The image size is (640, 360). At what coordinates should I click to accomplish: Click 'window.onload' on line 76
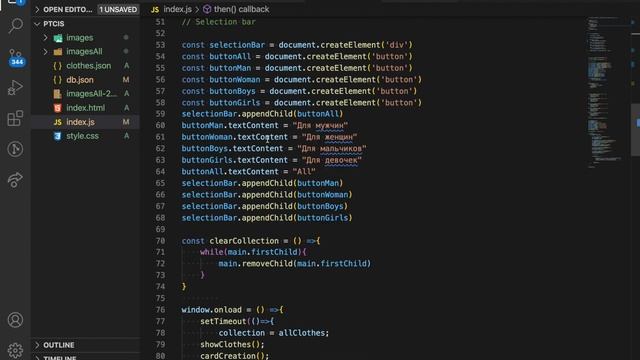212,310
